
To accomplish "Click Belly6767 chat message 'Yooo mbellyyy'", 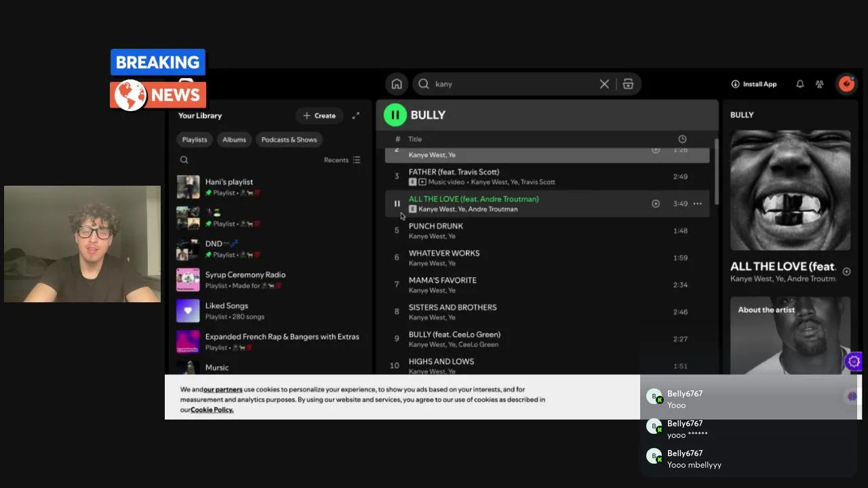I will pos(694,465).
